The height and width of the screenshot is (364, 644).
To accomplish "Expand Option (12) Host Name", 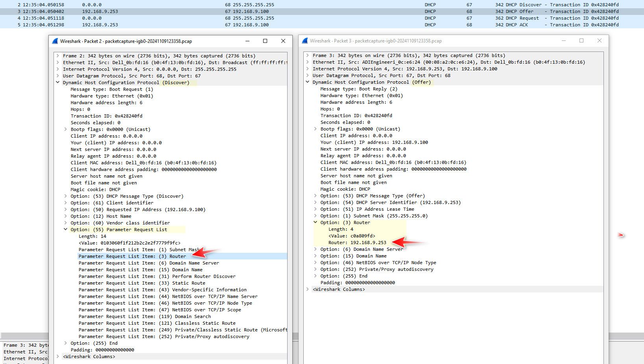I will (x=66, y=216).
